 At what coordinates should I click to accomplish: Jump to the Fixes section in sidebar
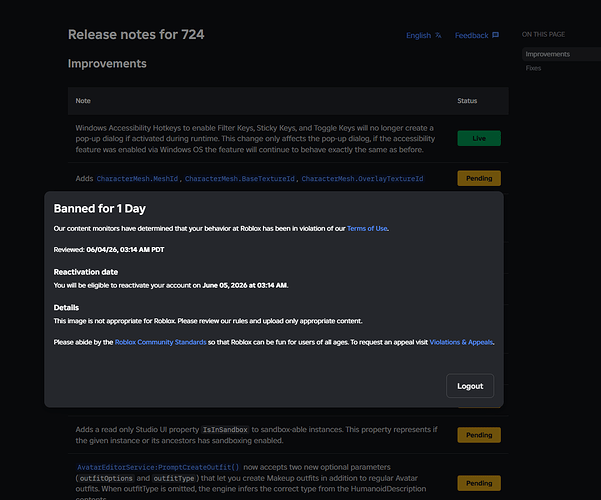[x=533, y=68]
